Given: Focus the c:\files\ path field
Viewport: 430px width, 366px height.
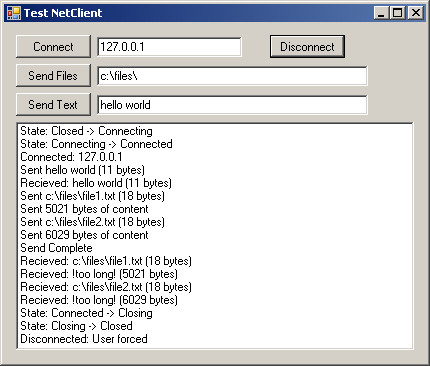Looking at the screenshot, I should (232, 76).
